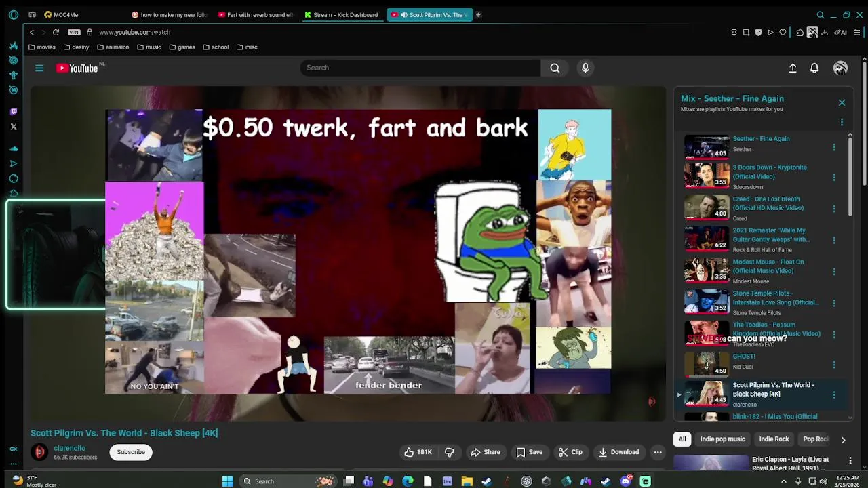The height and width of the screenshot is (488, 868).
Task: Switch to the Fart with reverb sound tab
Action: click(x=256, y=15)
